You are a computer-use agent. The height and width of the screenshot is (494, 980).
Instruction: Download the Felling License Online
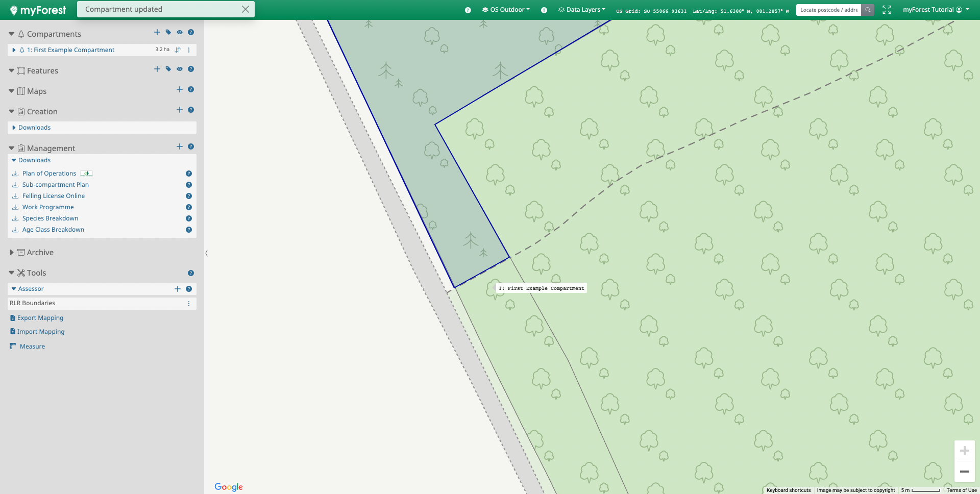click(x=53, y=196)
